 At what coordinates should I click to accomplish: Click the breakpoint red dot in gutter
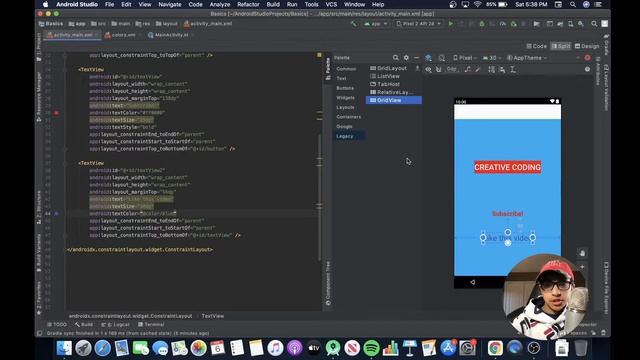[56, 113]
